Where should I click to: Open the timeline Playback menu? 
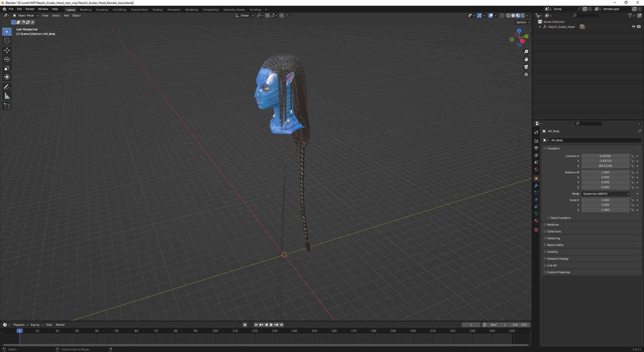pyautogui.click(x=20, y=325)
